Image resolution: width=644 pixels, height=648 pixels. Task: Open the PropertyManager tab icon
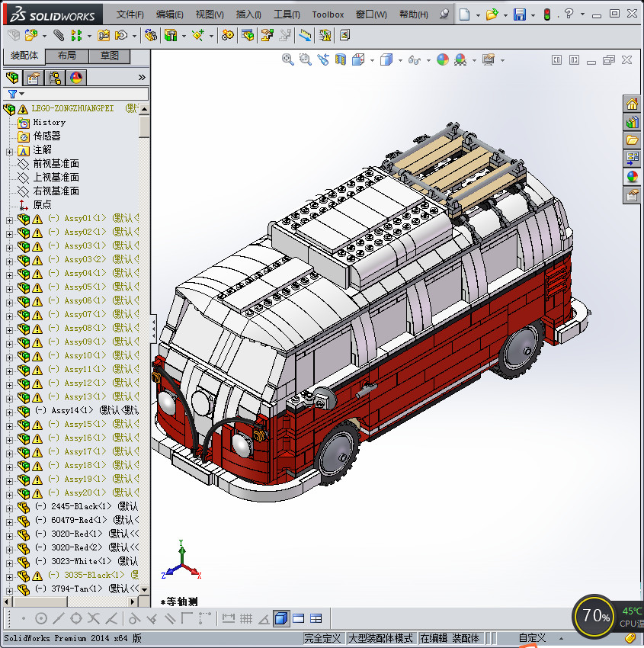pyautogui.click(x=34, y=77)
